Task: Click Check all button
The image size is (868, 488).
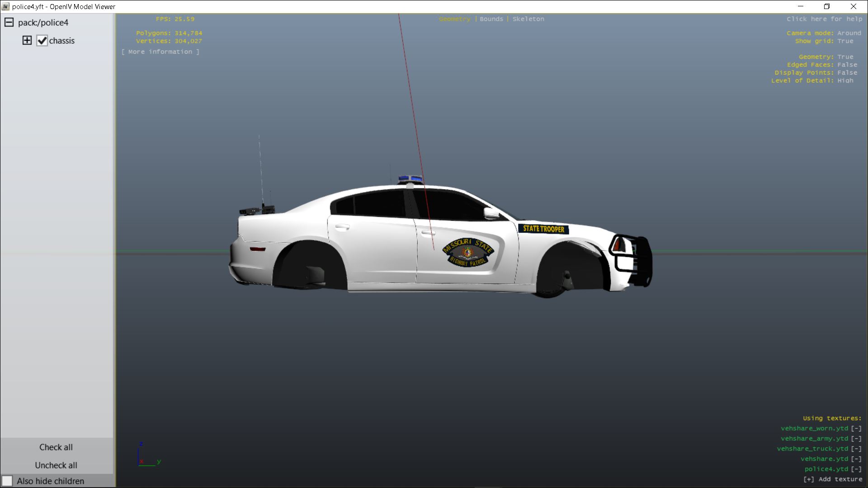Action: pos(56,447)
